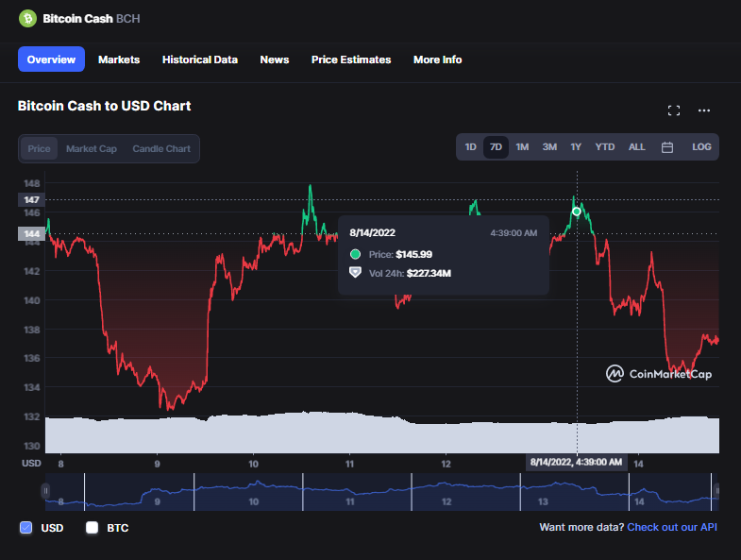Viewport: 741px width, 560px height.
Task: Click the $145.99 price in tooltip
Action: click(414, 254)
